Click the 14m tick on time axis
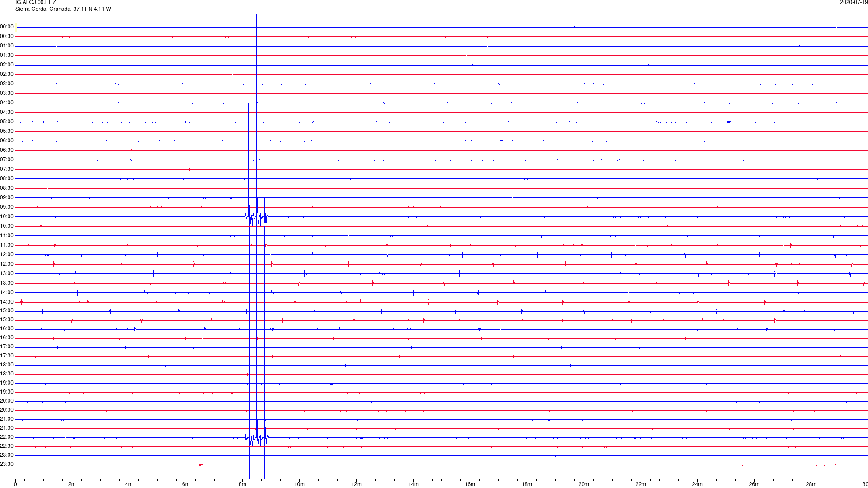 [413, 484]
